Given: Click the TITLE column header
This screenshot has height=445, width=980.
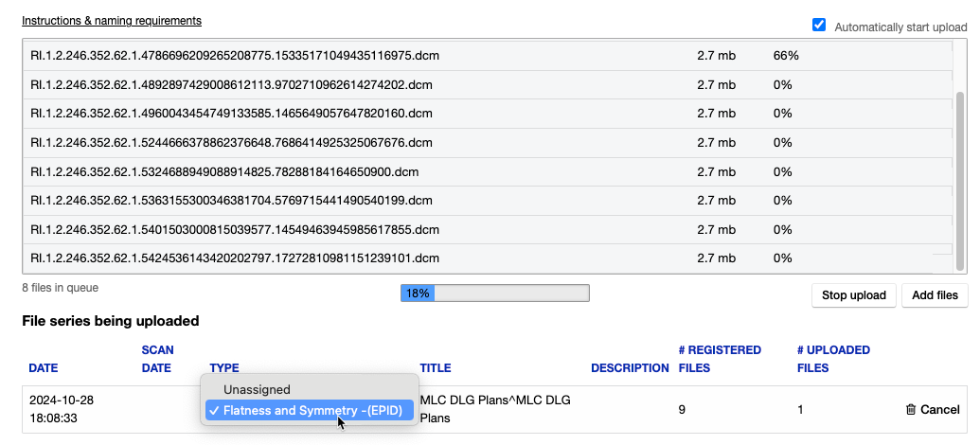Looking at the screenshot, I should (x=436, y=368).
